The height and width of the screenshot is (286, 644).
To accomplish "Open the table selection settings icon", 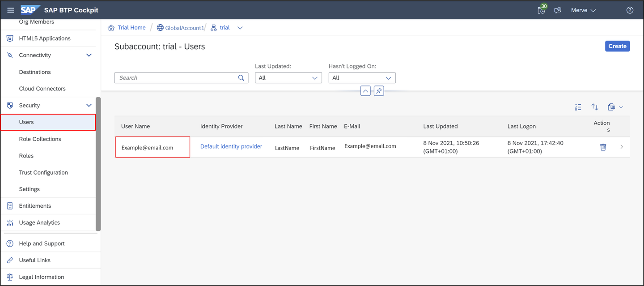I will point(578,107).
